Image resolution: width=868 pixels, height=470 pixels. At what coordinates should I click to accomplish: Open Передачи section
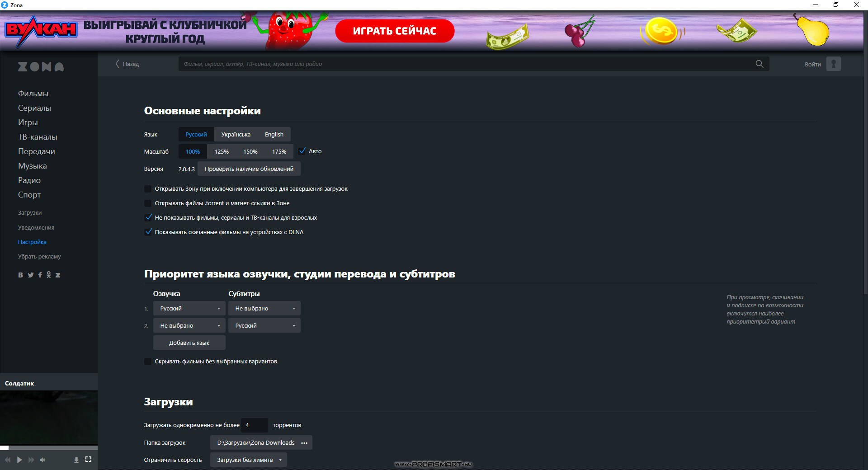coord(36,151)
